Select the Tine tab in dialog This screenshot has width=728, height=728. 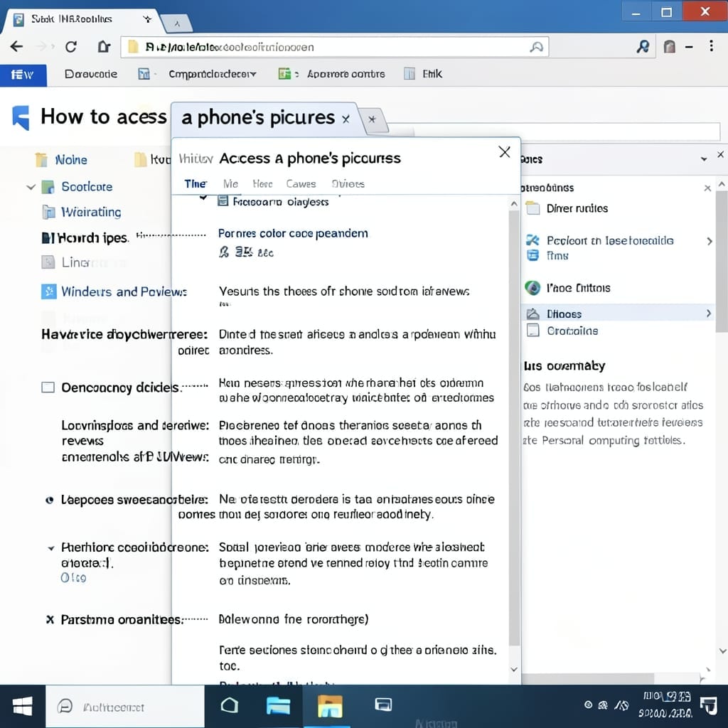click(196, 184)
